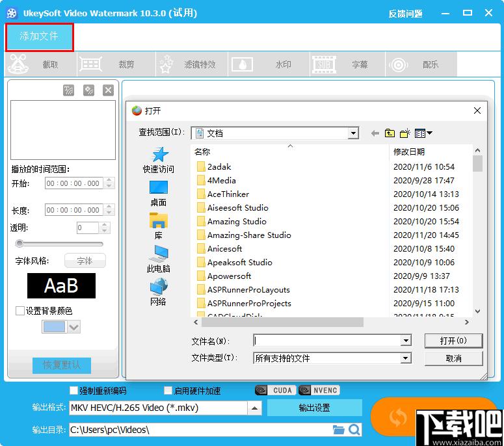Image resolution: width=504 pixels, height=446 pixels.
Task: Click the browse output folder icon
Action: tap(338, 430)
